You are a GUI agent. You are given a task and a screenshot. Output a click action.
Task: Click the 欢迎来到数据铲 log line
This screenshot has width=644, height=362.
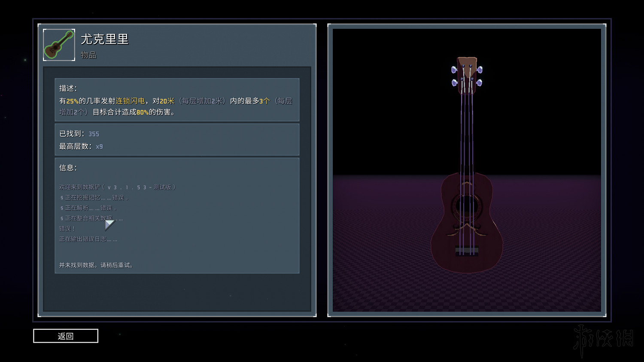(117, 187)
